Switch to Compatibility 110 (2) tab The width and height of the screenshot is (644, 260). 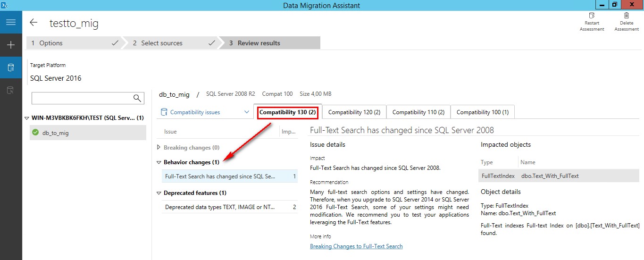point(418,112)
